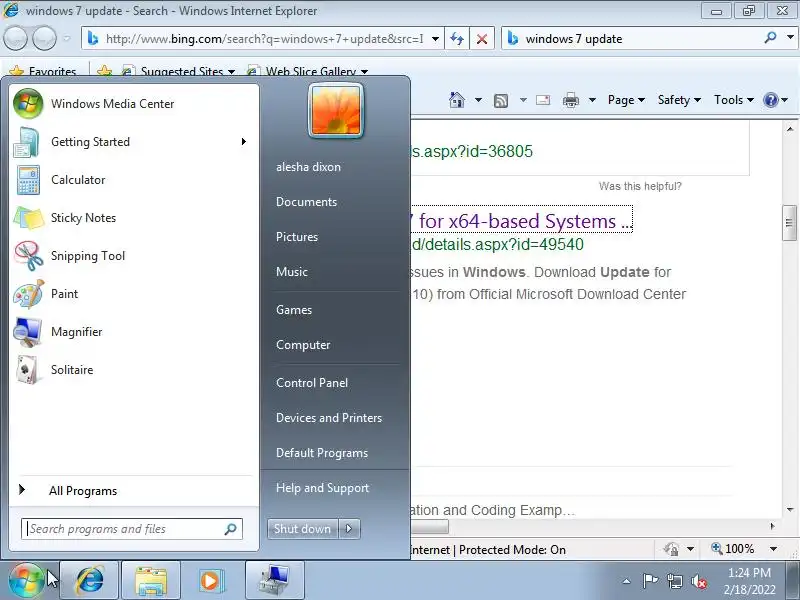Open the Safety menu
Screen dimensions: 800x600
[679, 100]
